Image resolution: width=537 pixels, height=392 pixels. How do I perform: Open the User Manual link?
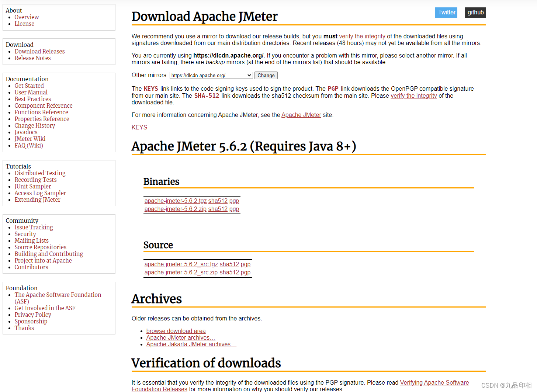[31, 93]
